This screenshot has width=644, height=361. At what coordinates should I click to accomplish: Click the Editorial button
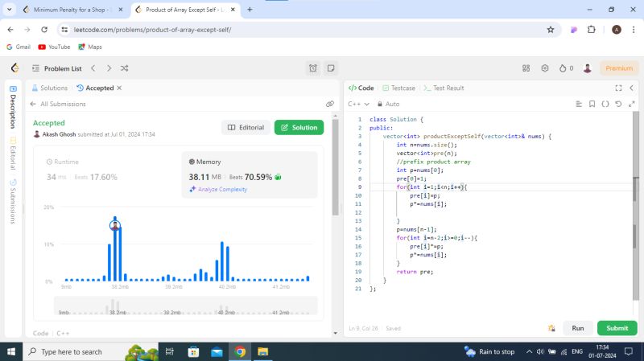[246, 127]
